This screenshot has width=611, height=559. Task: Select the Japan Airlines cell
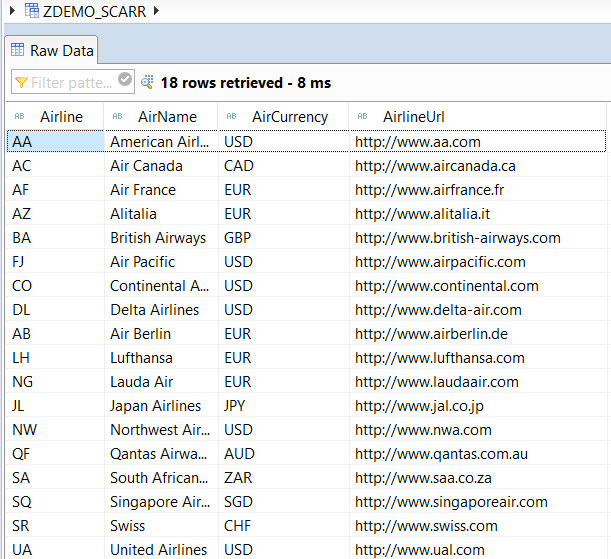click(161, 406)
